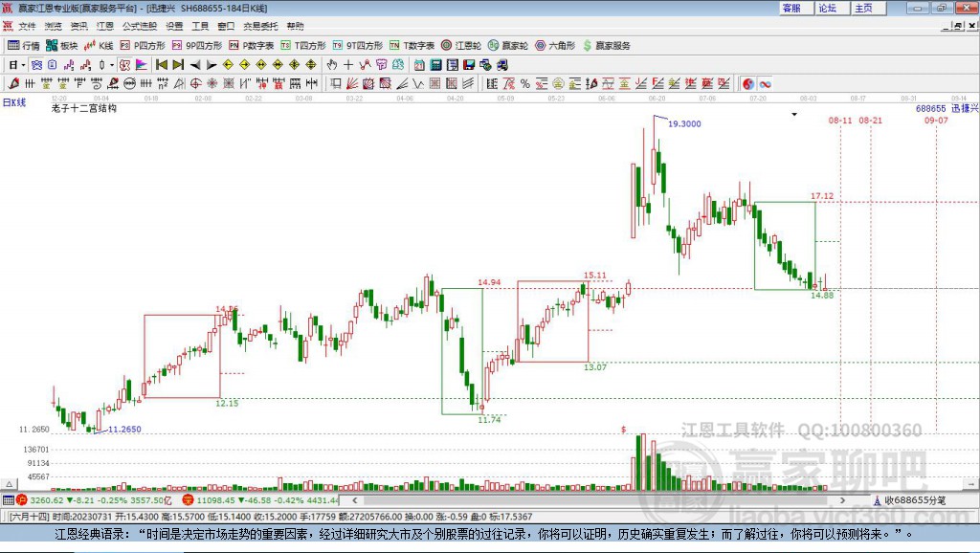Open the 文件 menu
Image resolution: width=980 pixels, height=553 pixels.
click(x=27, y=26)
